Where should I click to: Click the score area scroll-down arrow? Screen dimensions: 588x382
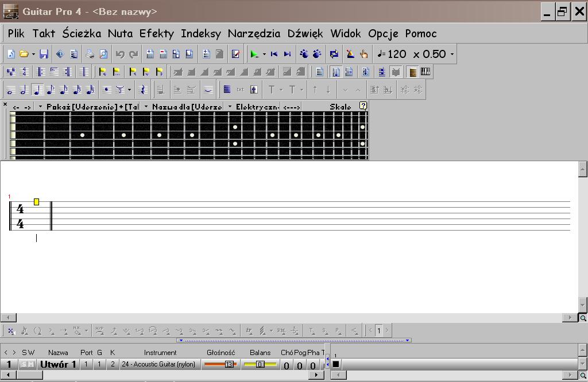[582, 304]
